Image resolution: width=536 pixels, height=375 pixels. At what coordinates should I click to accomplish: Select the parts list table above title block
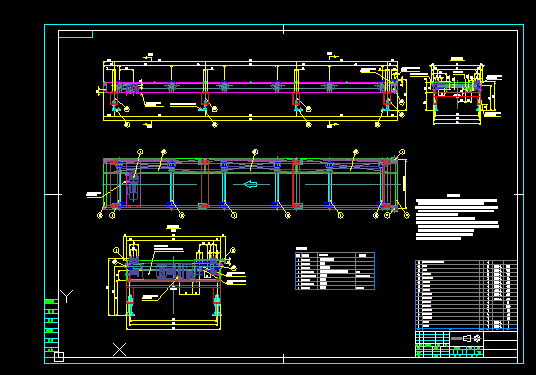[x=466, y=295]
